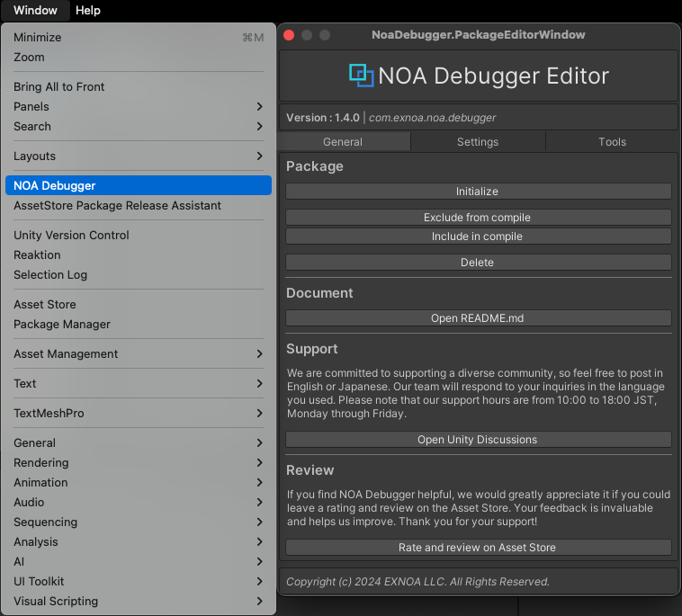Click the Review section heading
The height and width of the screenshot is (616, 682).
310,470
